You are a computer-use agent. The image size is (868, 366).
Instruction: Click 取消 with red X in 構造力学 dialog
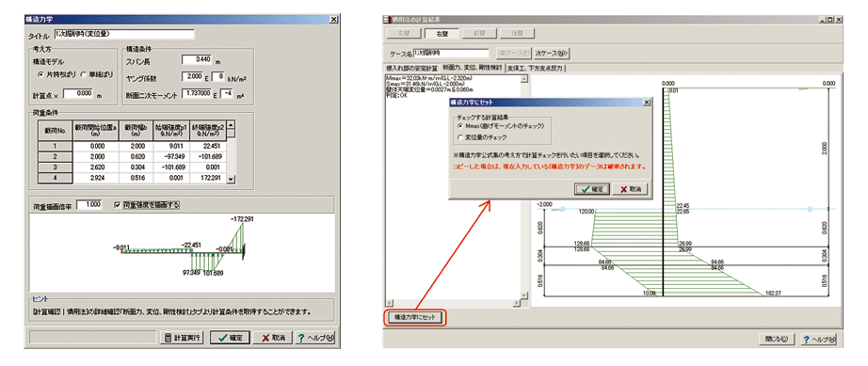coord(272,337)
